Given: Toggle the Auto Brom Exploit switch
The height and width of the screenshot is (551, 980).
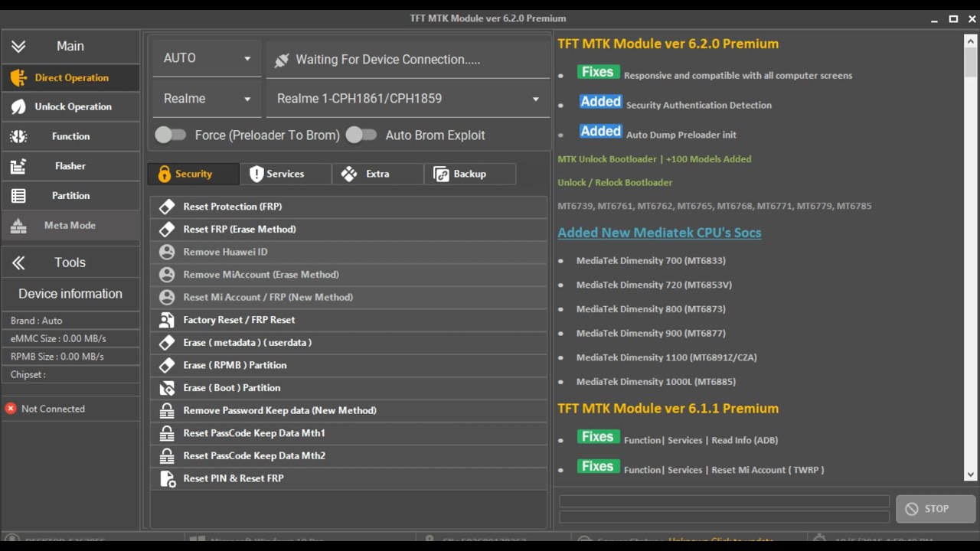Looking at the screenshot, I should [361, 135].
